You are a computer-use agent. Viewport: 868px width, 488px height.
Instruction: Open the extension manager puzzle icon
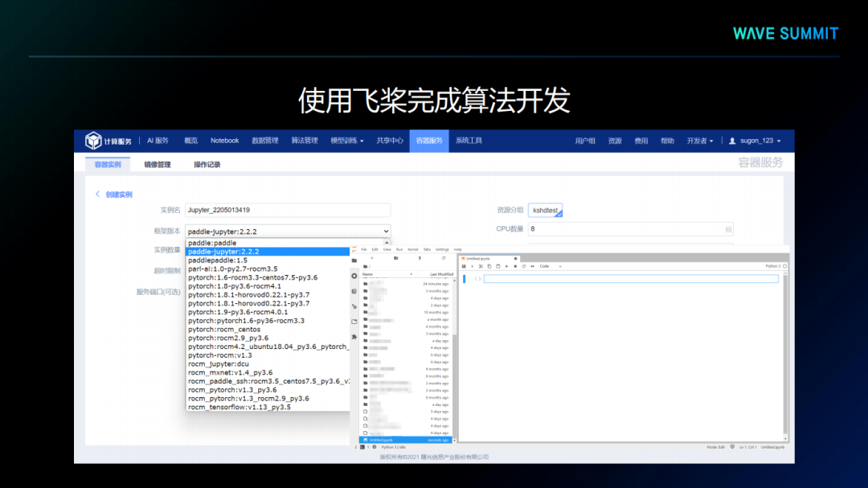[x=354, y=337]
